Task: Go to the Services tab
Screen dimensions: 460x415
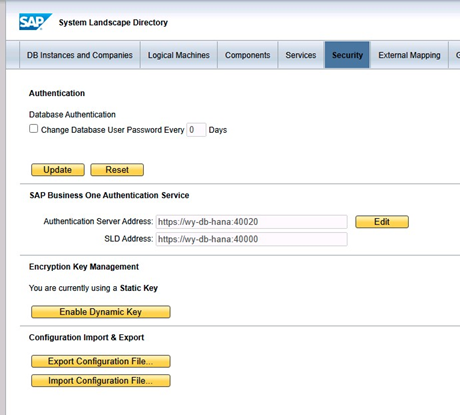Action: 301,55
